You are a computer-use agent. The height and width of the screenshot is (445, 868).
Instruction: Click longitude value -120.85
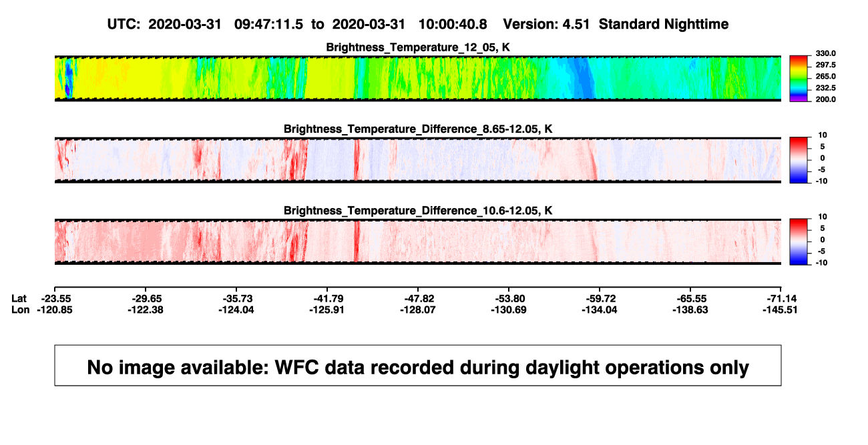pos(55,310)
